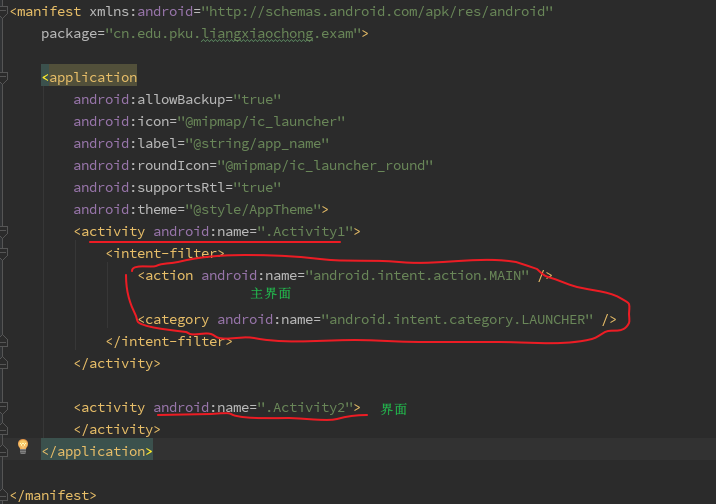Click the schemas.android.com namespace URL string

(377, 11)
